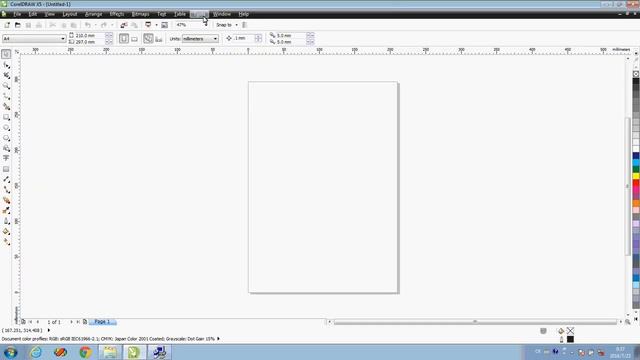Open Google Chrome from taskbar

click(85, 352)
